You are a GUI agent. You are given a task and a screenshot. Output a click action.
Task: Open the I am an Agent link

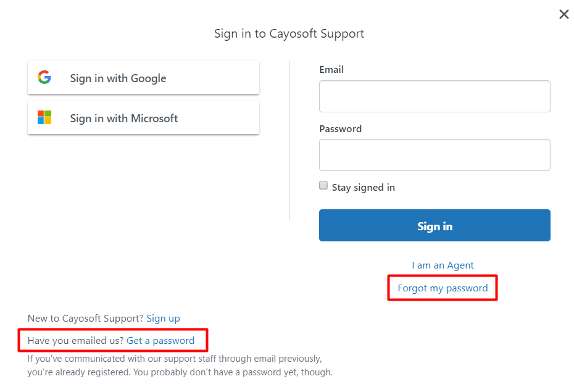(x=443, y=265)
